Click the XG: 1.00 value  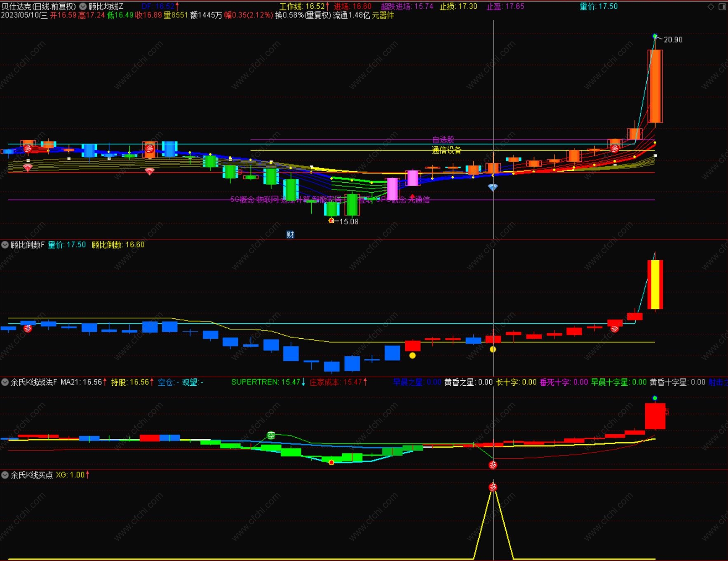(73, 475)
